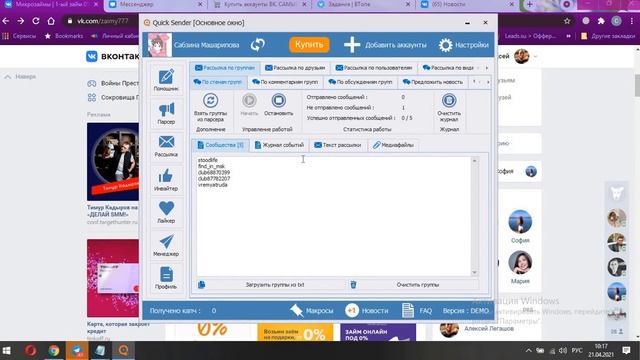
Task: Click София friend avatar on VK page
Action: coord(520,221)
